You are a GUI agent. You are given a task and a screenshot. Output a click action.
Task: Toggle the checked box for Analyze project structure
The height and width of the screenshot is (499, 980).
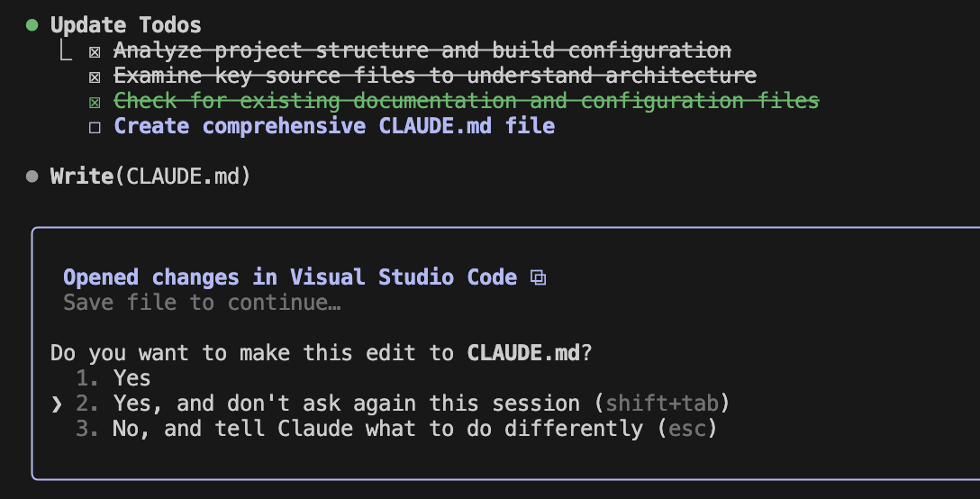95,51
